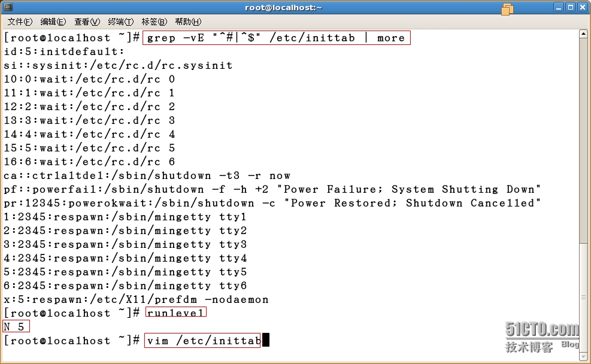
Task: Click the stacked folders icon in title bar
Action: pos(507,8)
